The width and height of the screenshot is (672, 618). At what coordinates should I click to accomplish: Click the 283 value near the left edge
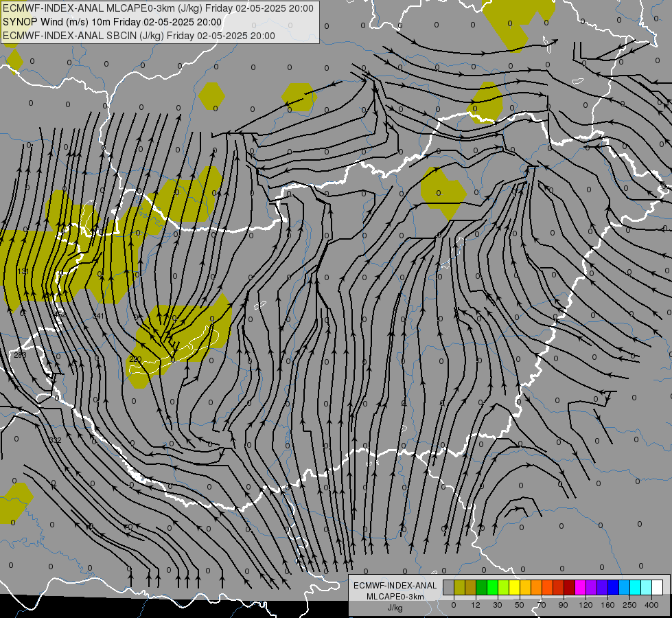pos(20,355)
